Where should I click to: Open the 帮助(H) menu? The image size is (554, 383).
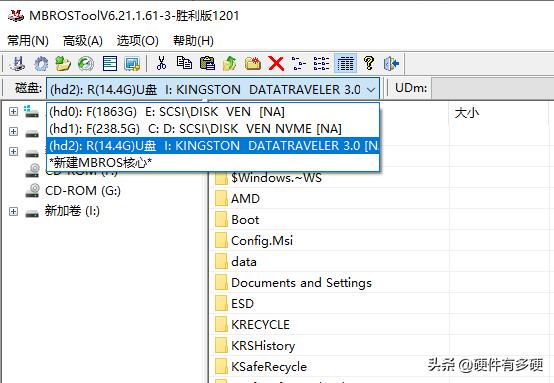click(193, 41)
